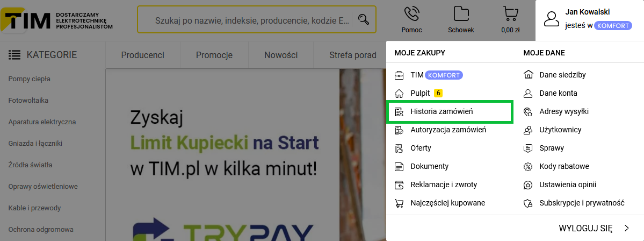The height and width of the screenshot is (241, 644).
Task: Click the icon beside Reklamacje i zwroty
Action: (x=399, y=185)
